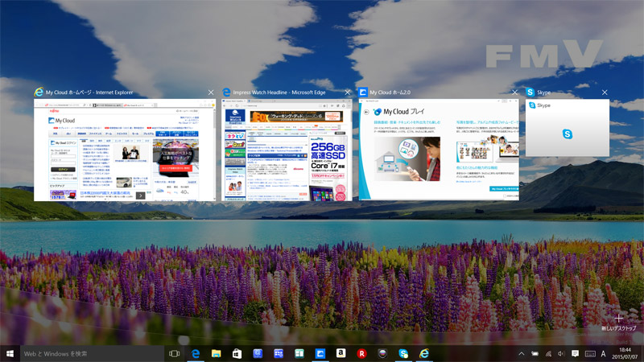Select the My Cloud Home 2.0 window
Viewport: 644px width, 362px height.
(439, 150)
